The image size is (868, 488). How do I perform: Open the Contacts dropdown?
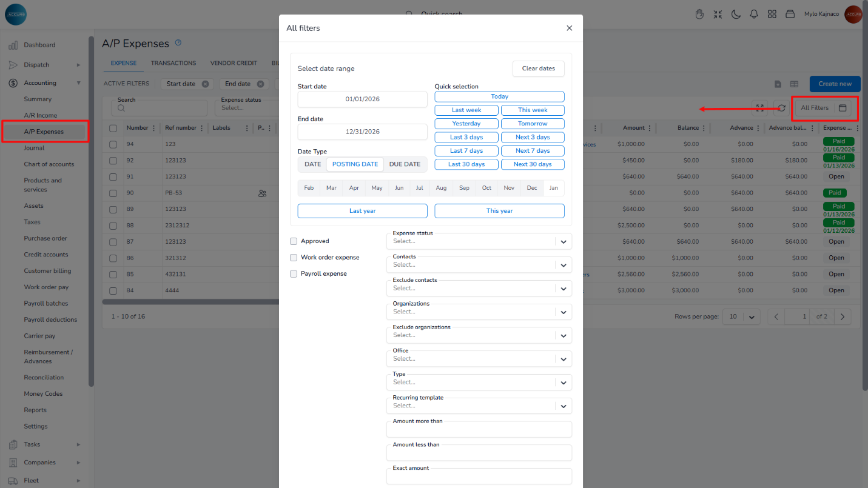click(x=563, y=265)
